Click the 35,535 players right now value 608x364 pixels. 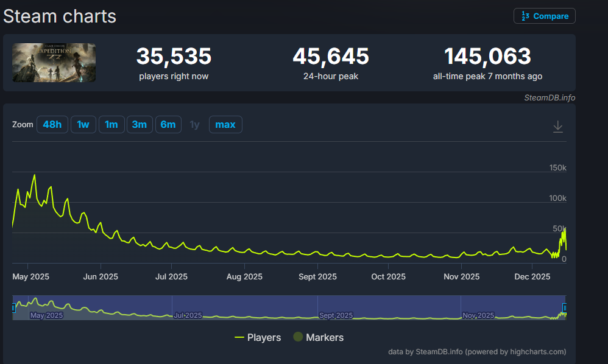pos(174,56)
